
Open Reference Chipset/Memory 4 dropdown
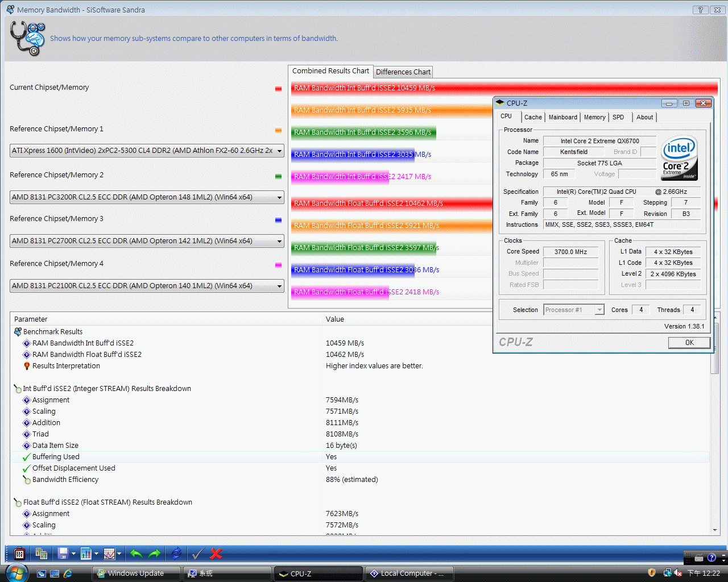(147, 286)
